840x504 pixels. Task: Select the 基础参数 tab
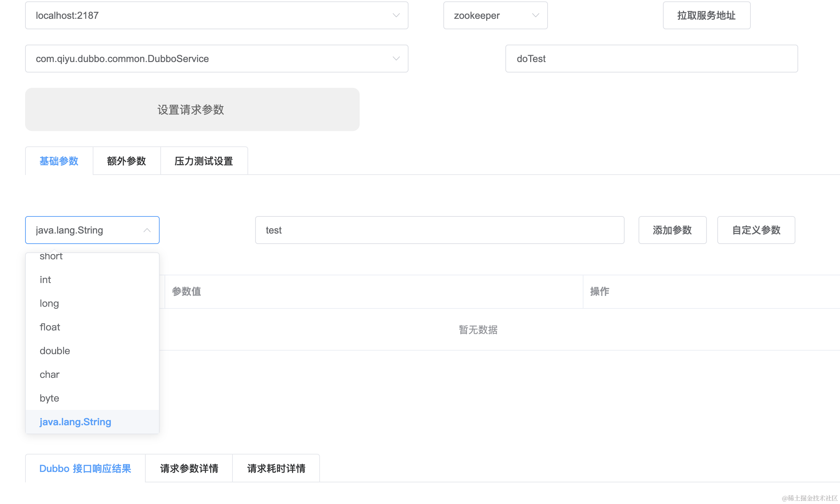click(x=59, y=161)
